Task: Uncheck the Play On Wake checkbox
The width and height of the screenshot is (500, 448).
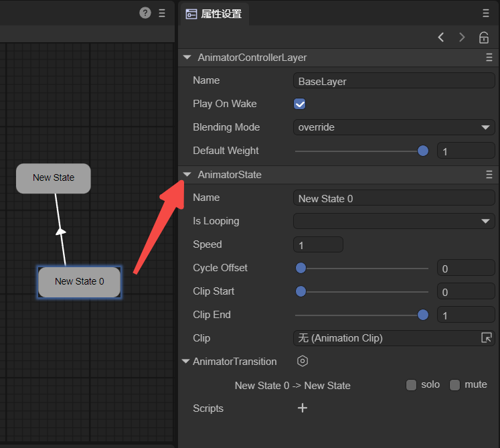Action: (300, 104)
